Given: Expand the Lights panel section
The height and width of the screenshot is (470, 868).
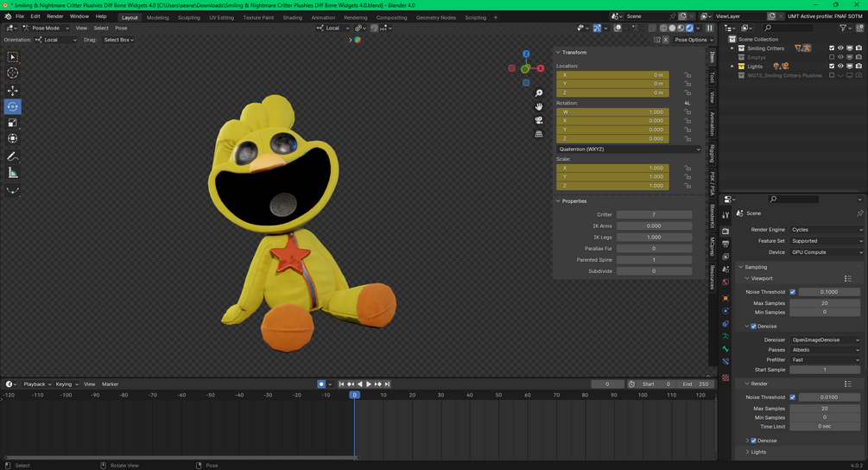Looking at the screenshot, I should [x=758, y=452].
